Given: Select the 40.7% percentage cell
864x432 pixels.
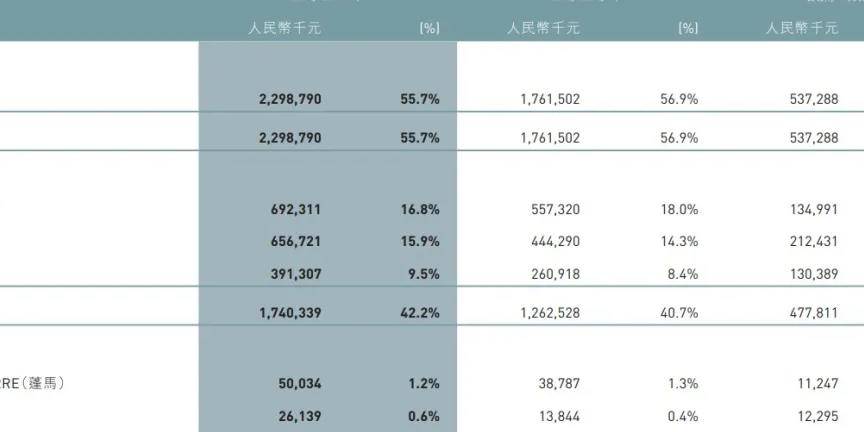Looking at the screenshot, I should [679, 313].
